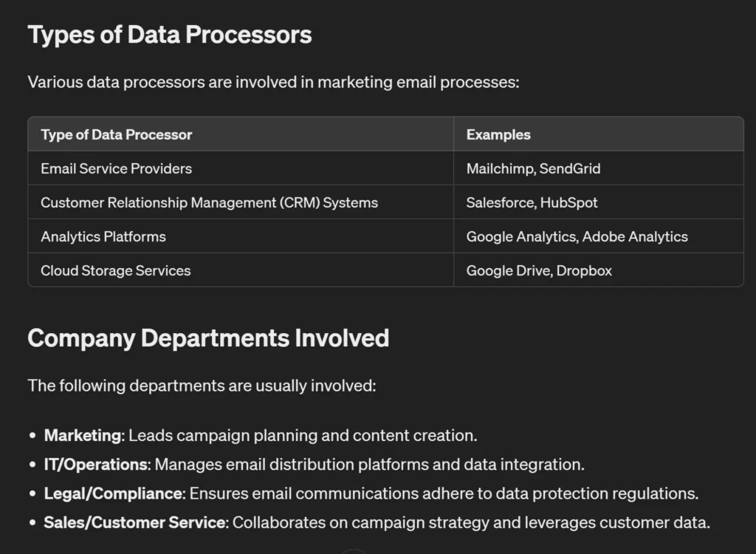
Task: Click the 'Types of Data Processors' heading
Action: [170, 35]
